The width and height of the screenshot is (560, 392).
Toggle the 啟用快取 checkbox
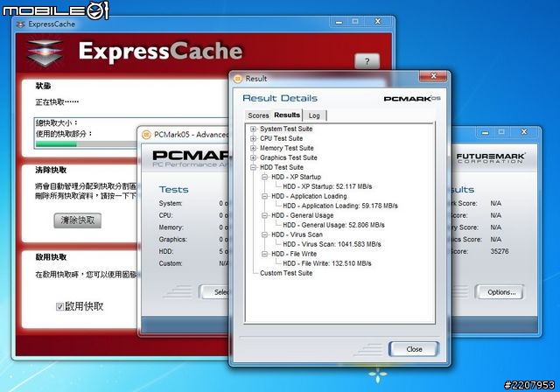[x=59, y=306]
